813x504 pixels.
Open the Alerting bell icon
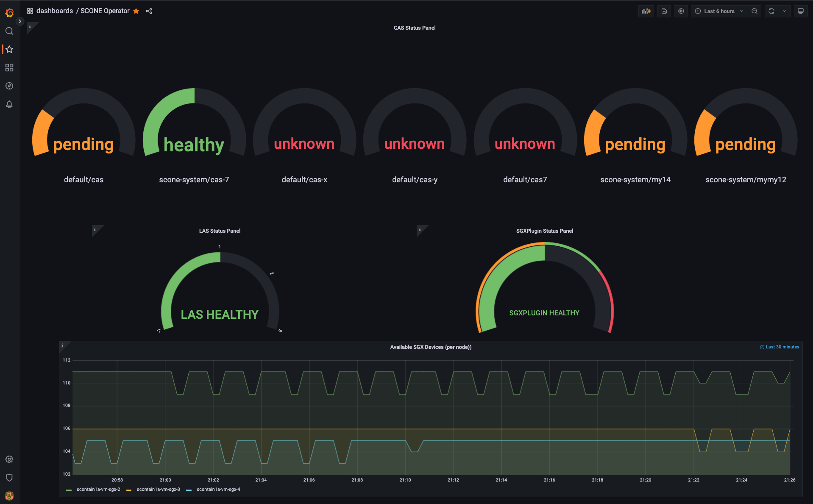pyautogui.click(x=9, y=104)
